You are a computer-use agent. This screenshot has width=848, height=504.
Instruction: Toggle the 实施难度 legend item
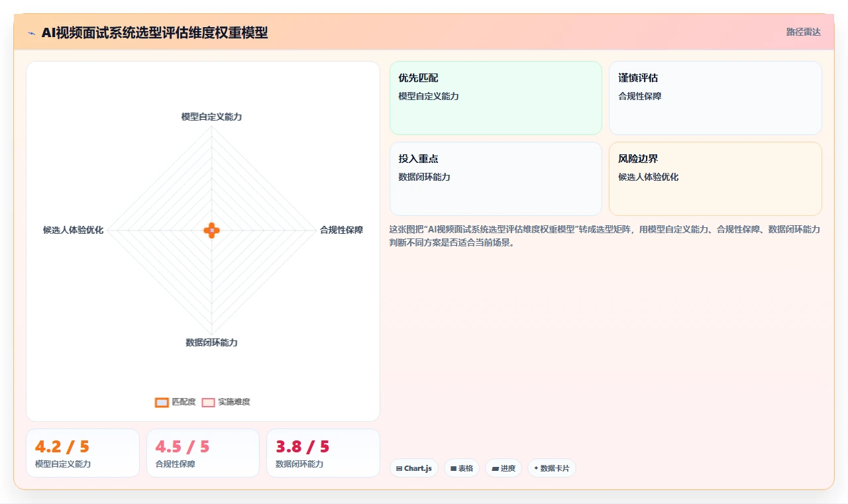(226, 402)
